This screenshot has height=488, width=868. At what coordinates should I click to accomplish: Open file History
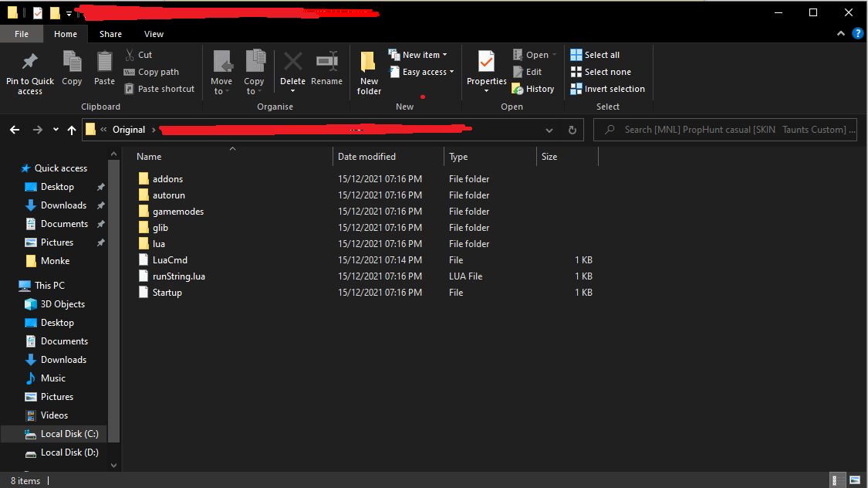click(x=533, y=89)
